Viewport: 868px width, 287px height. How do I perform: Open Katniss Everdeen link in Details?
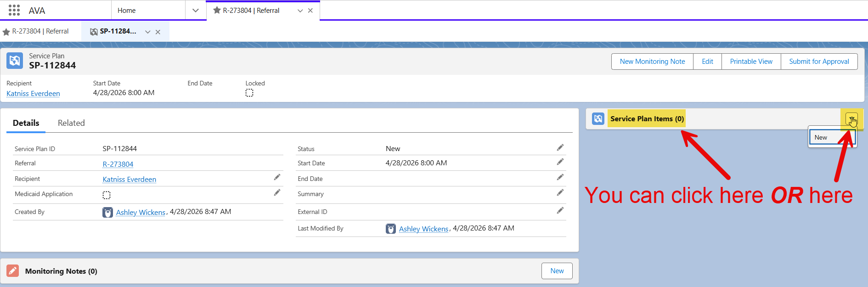coord(130,179)
